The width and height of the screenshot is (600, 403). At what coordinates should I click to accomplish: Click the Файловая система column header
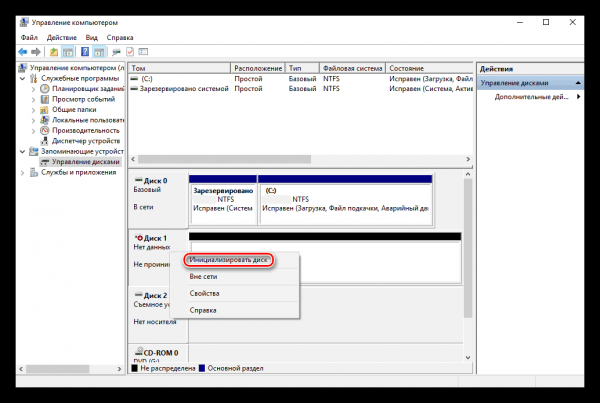[x=352, y=68]
